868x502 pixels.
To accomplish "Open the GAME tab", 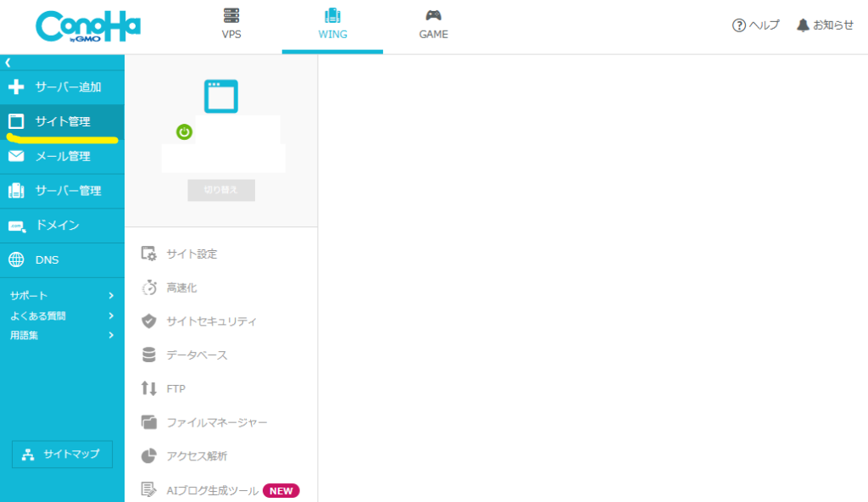I will tap(433, 26).
